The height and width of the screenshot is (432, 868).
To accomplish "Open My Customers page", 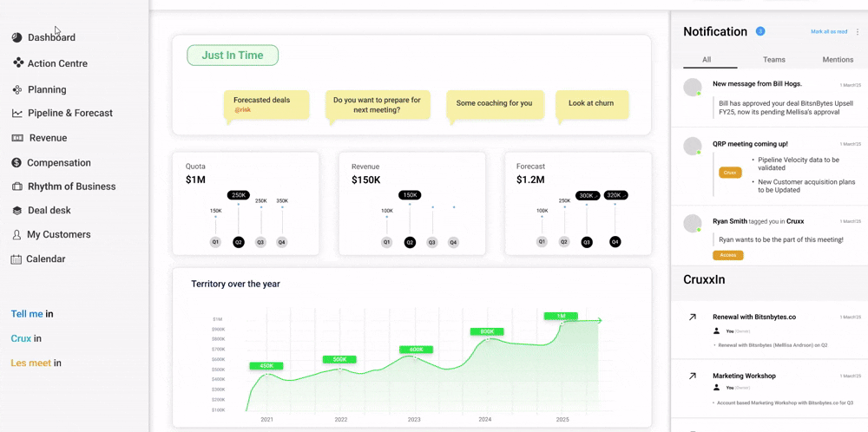I will coord(59,234).
